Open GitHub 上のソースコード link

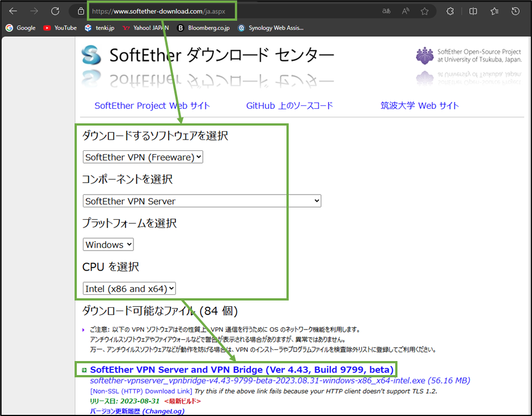289,106
